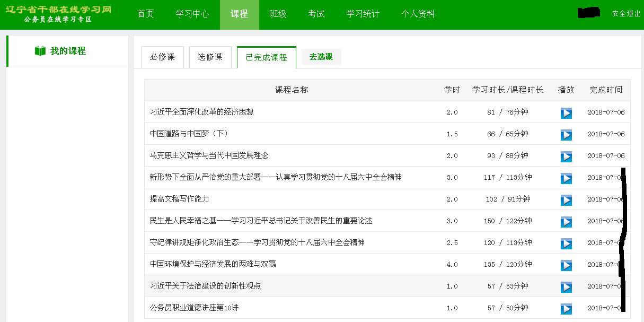Play the course 中国道路与中国梦（下）
644x322 pixels.
[566, 135]
